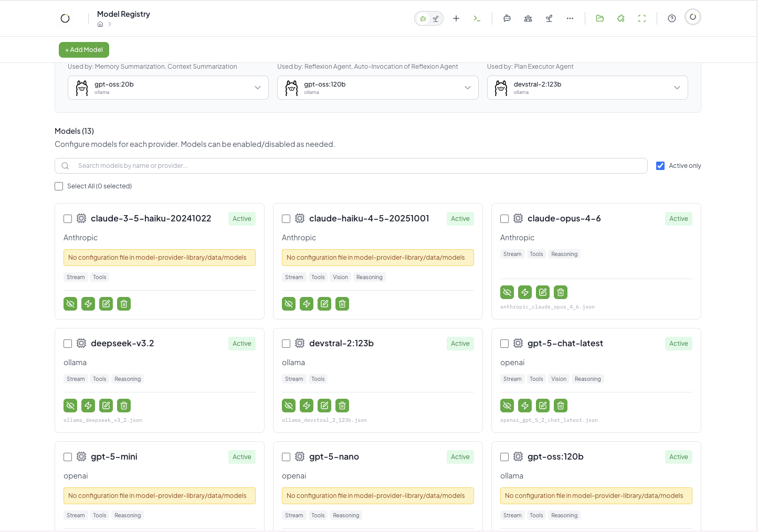Delete the claude-opus-4-6 model
The width and height of the screenshot is (758, 532).
(561, 292)
